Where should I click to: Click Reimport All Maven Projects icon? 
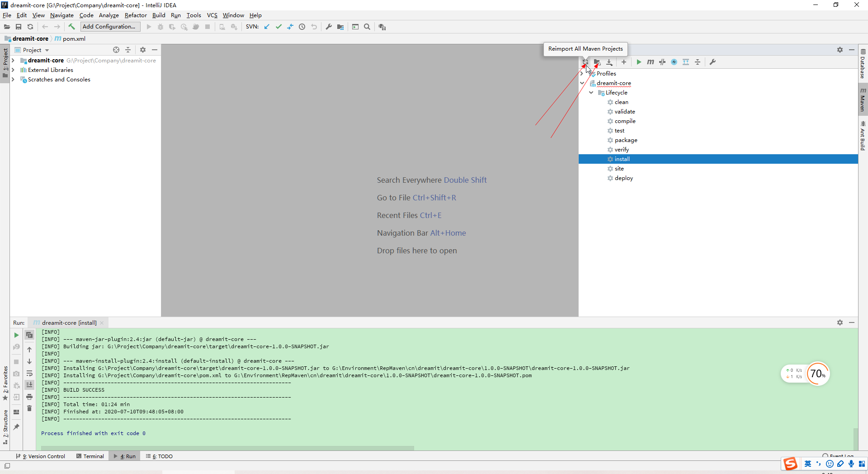585,62
